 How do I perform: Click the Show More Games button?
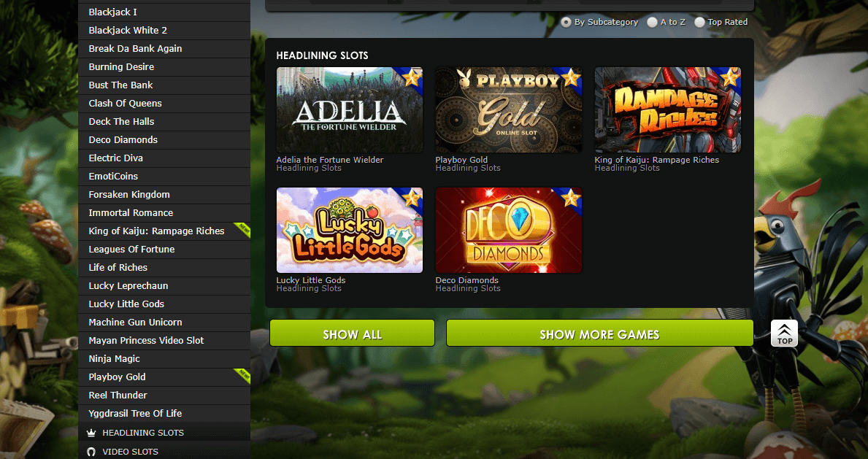pyautogui.click(x=599, y=333)
